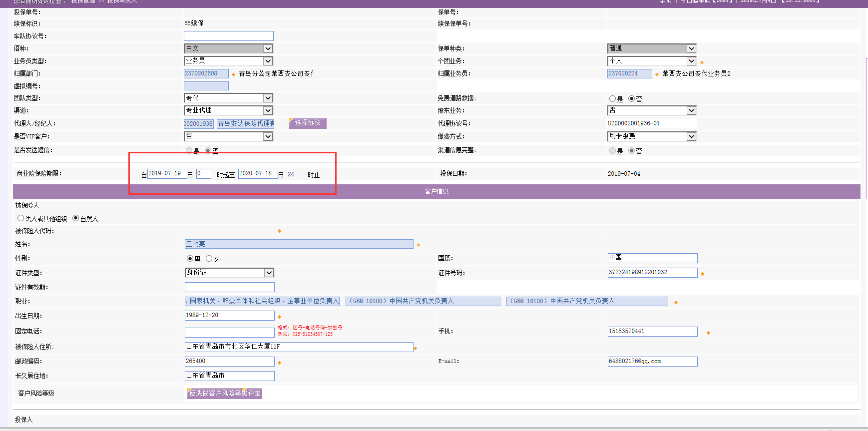Click orange marker beside 归属部门 code field
This screenshot has height=431, width=868.
[x=233, y=74]
